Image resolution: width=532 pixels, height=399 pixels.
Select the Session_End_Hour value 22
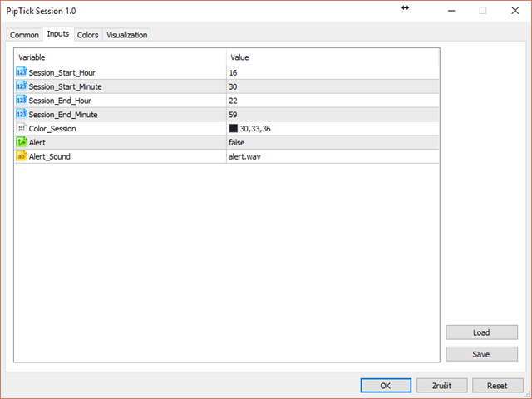pyautogui.click(x=233, y=101)
